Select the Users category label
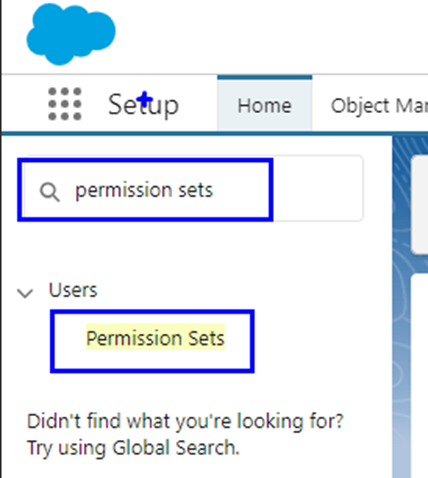Screen dimensions: 428x478 (73, 290)
